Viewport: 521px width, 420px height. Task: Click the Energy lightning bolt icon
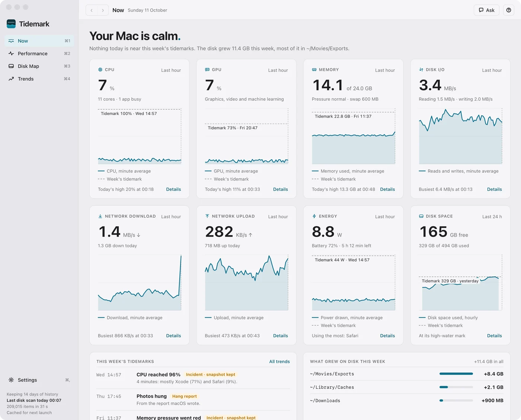[314, 216]
